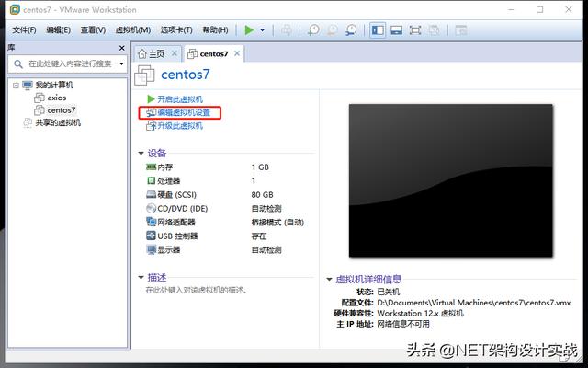
Task: Click the send Ctrl+Alt+Del toolbar icon
Action: pos(287,30)
